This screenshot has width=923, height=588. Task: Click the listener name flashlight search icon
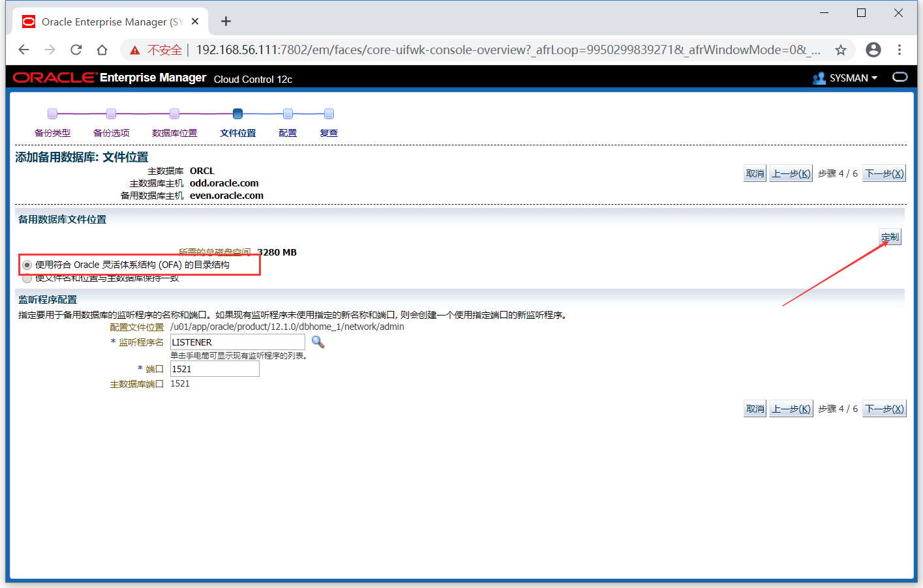tap(318, 342)
